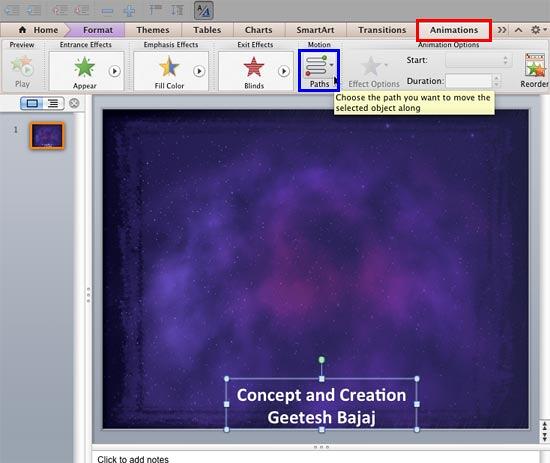Close the slides sidebar pane

click(74, 103)
